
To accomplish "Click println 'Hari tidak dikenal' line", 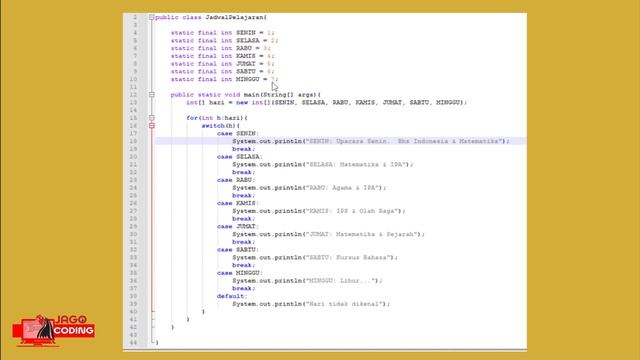I will (311, 304).
